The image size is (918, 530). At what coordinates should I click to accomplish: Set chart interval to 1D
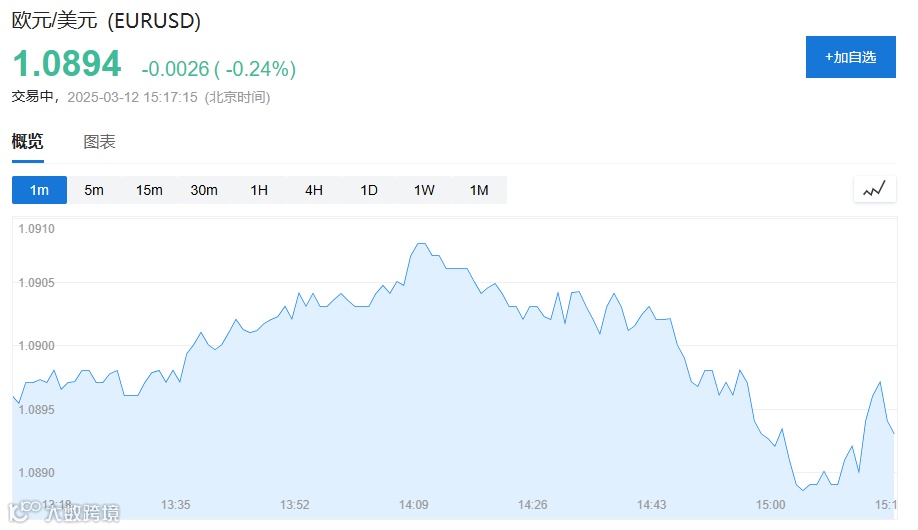(x=369, y=190)
